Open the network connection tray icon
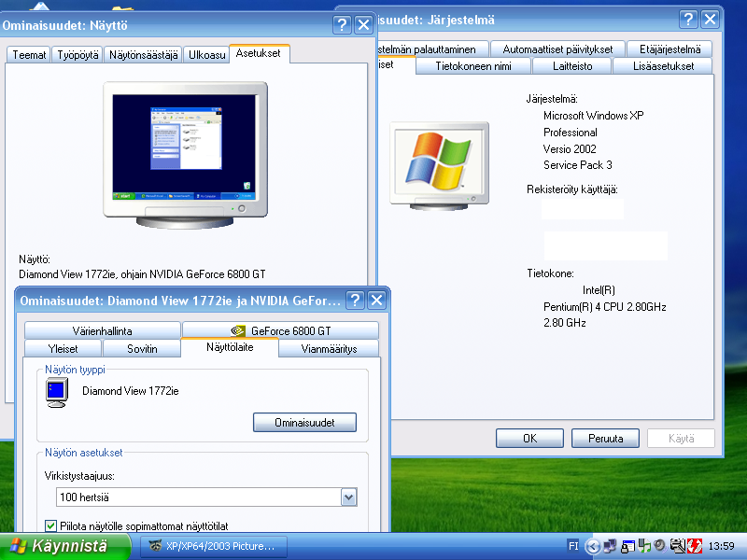747x560 pixels. (x=611, y=546)
